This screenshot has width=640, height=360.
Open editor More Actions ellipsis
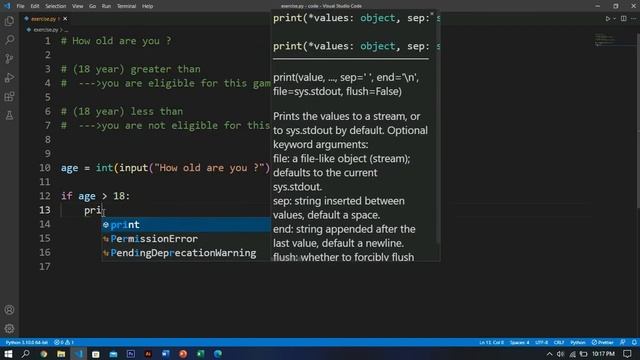point(633,19)
